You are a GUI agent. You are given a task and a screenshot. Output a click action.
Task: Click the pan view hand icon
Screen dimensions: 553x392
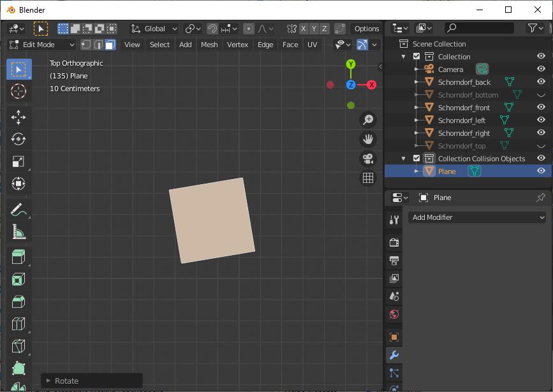point(368,139)
